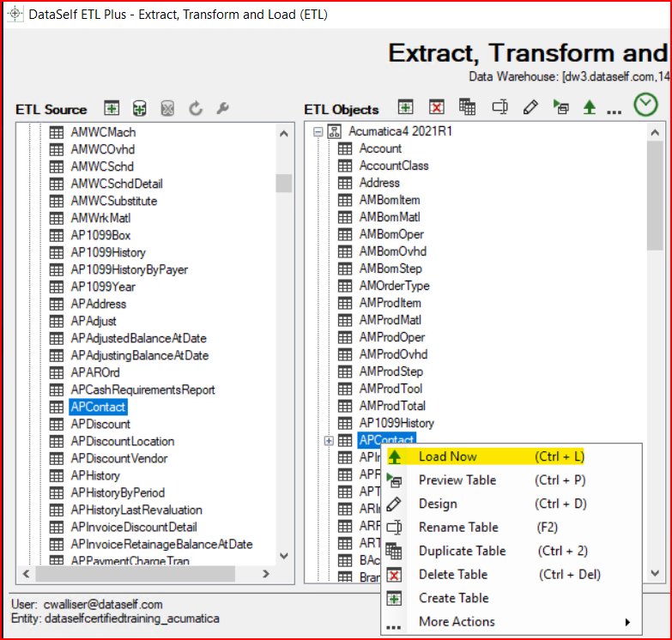Click the add source table icon in ETL Source
Screen dimensions: 672x640
(111, 108)
